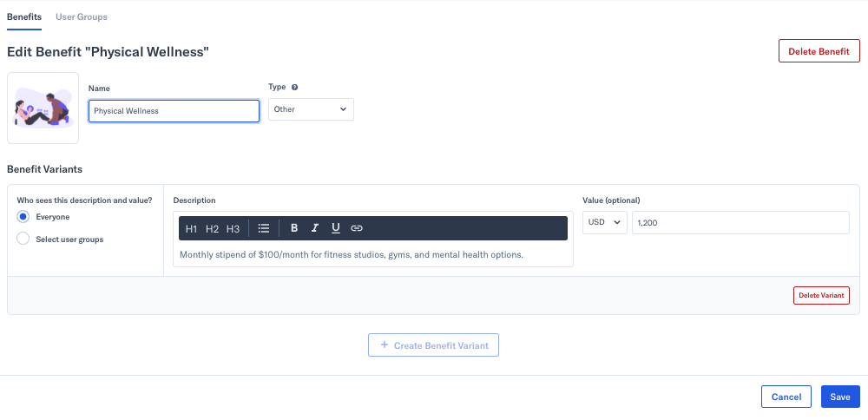Toggle bold formatting in description
The image size is (868, 420).
[x=294, y=228]
